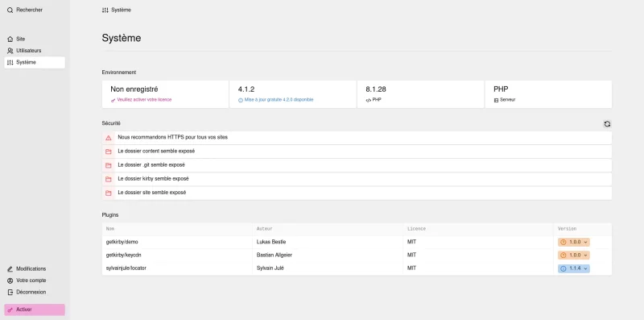644x320 pixels.
Task: Click the Site home icon
Action: 10,39
